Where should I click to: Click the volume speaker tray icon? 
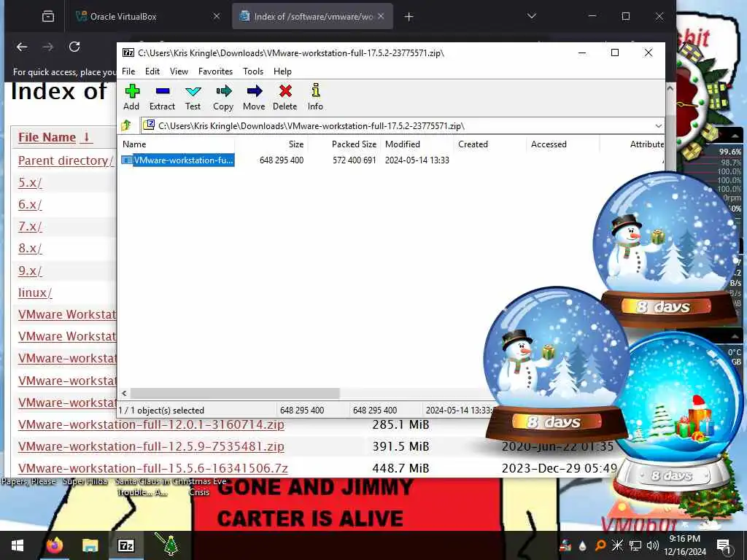652,545
